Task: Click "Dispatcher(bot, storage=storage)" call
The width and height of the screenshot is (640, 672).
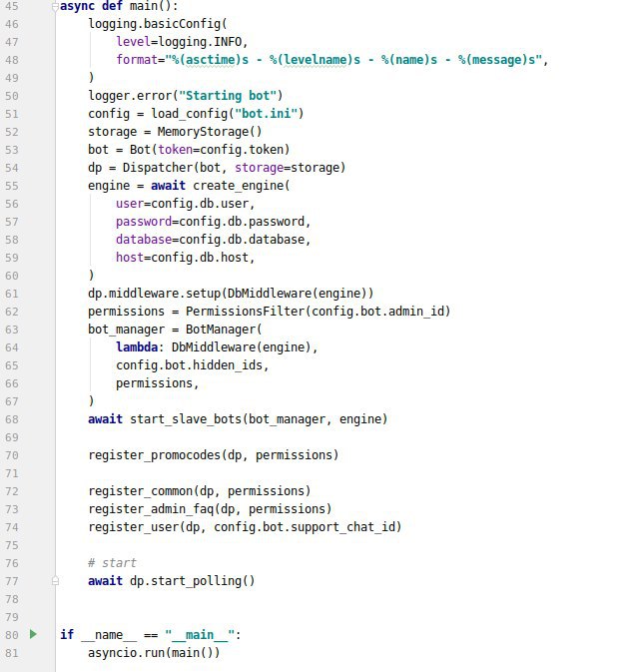Action: tap(234, 168)
